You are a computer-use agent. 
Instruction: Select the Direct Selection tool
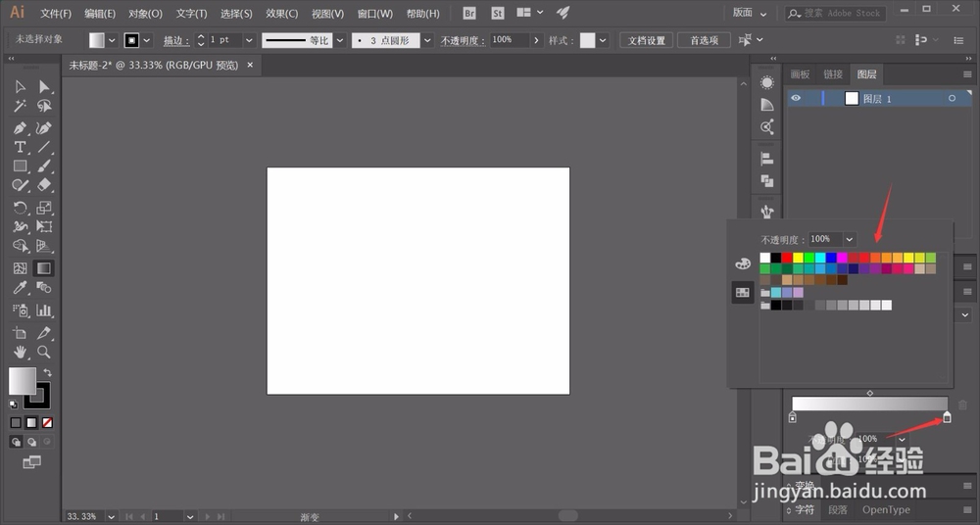pyautogui.click(x=44, y=86)
